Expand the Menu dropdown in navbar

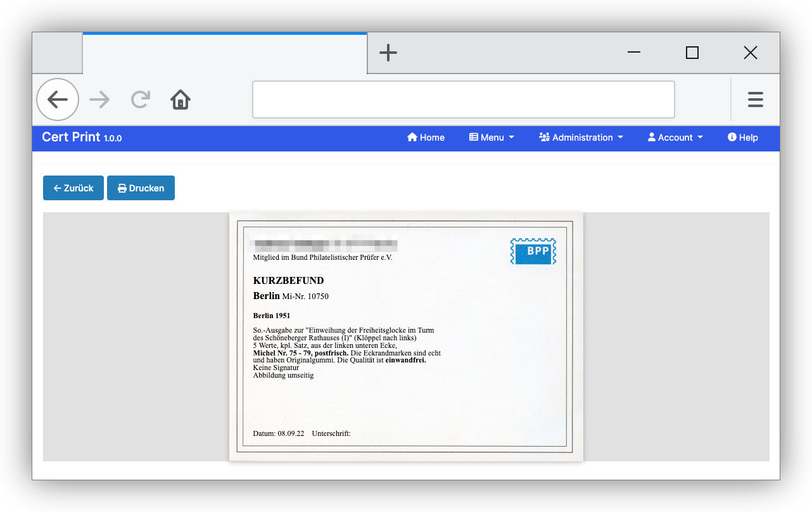492,138
